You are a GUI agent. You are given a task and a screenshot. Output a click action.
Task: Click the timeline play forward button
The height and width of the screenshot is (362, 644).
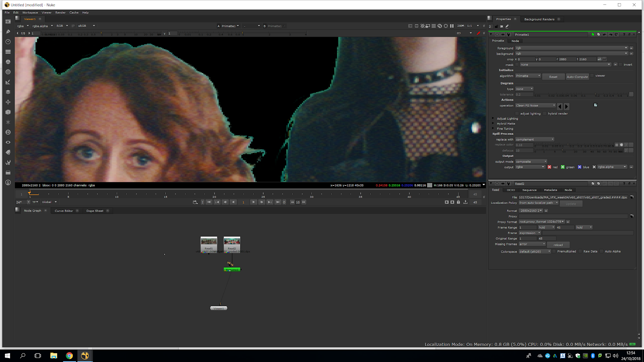(x=253, y=202)
